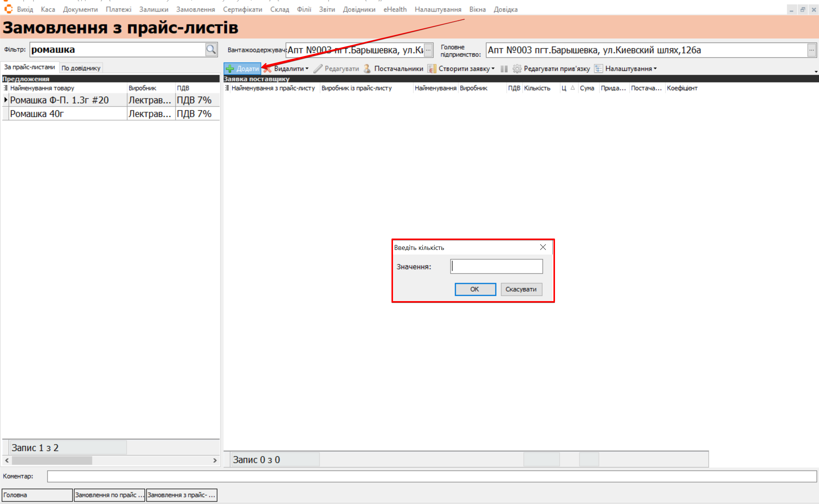Click the green plus Додати icon
The width and height of the screenshot is (819, 504).
pyautogui.click(x=230, y=69)
